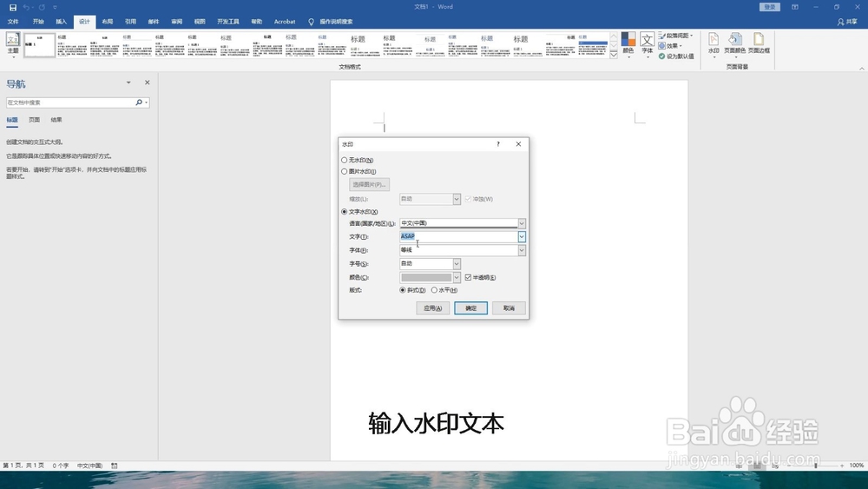This screenshot has width=868, height=489.
Task: Collapse the ribbon with the arrow
Action: pos(861,68)
